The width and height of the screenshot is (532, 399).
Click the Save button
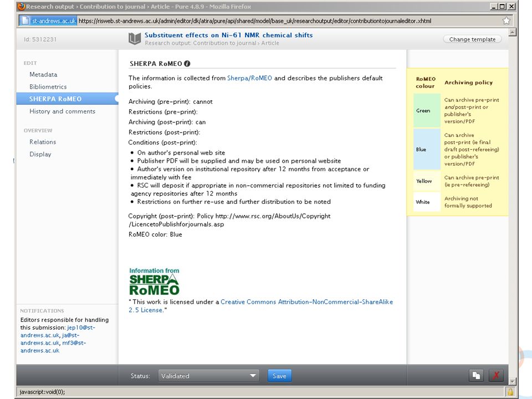pyautogui.click(x=279, y=376)
